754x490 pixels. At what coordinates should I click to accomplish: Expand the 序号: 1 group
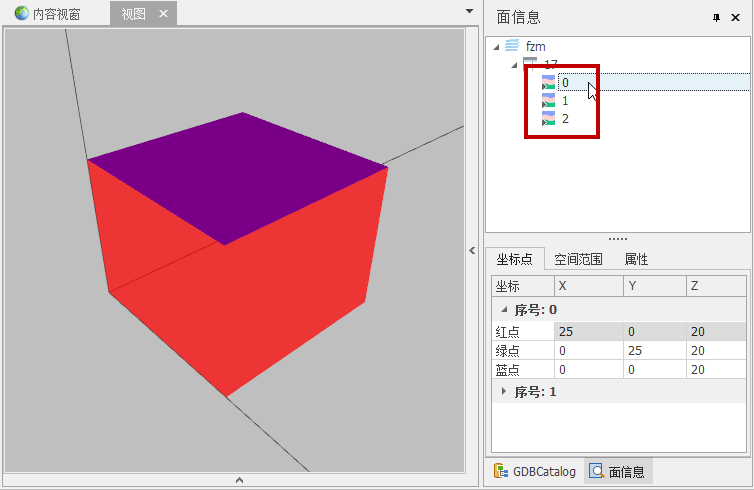point(504,392)
